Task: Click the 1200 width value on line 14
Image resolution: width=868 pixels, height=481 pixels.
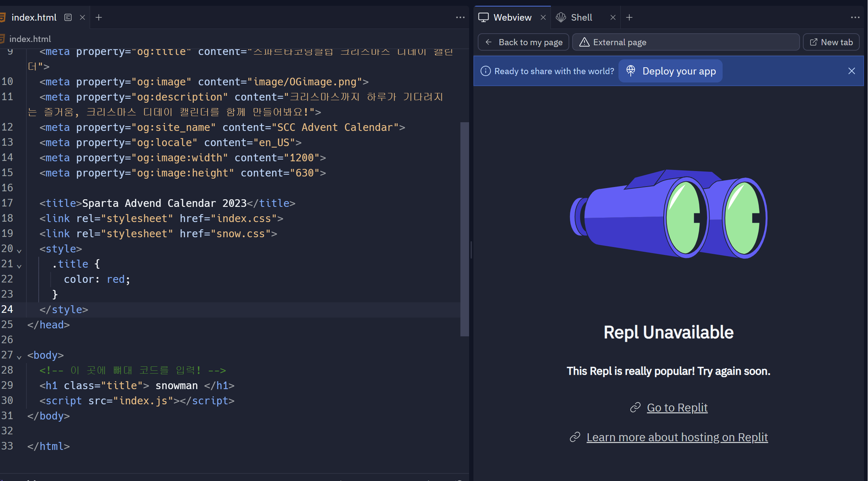Action: click(x=302, y=158)
